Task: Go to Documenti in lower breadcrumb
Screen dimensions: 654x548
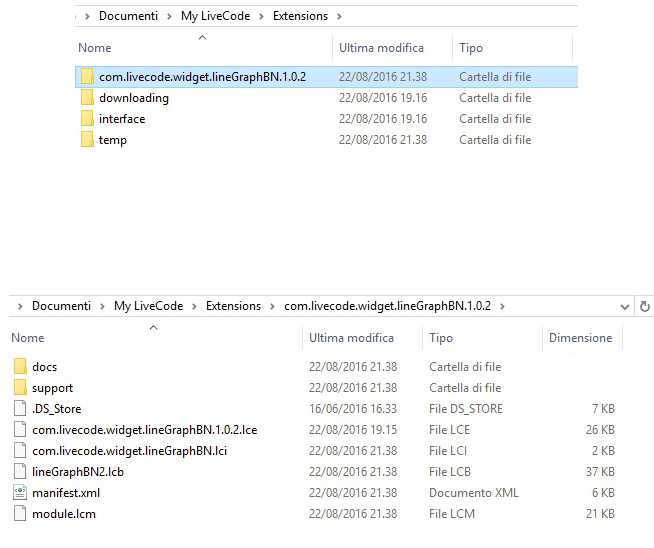Action: [61, 306]
